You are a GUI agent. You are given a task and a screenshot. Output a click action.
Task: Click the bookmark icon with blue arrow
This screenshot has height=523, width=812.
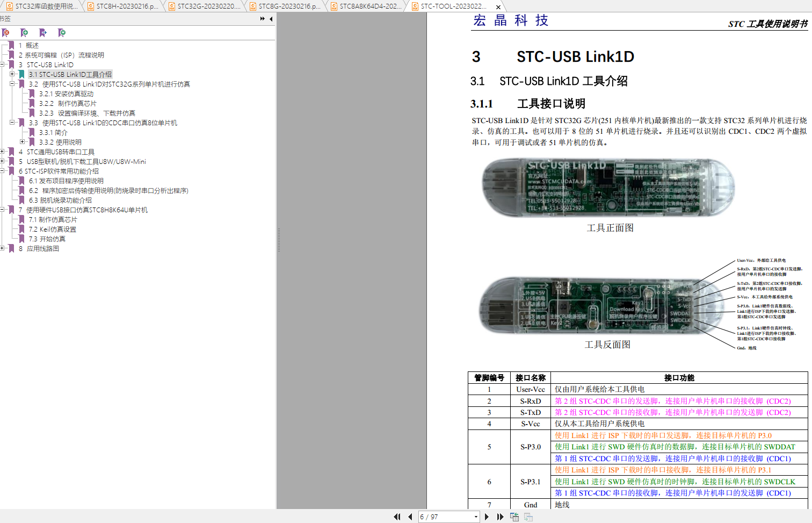click(x=43, y=33)
